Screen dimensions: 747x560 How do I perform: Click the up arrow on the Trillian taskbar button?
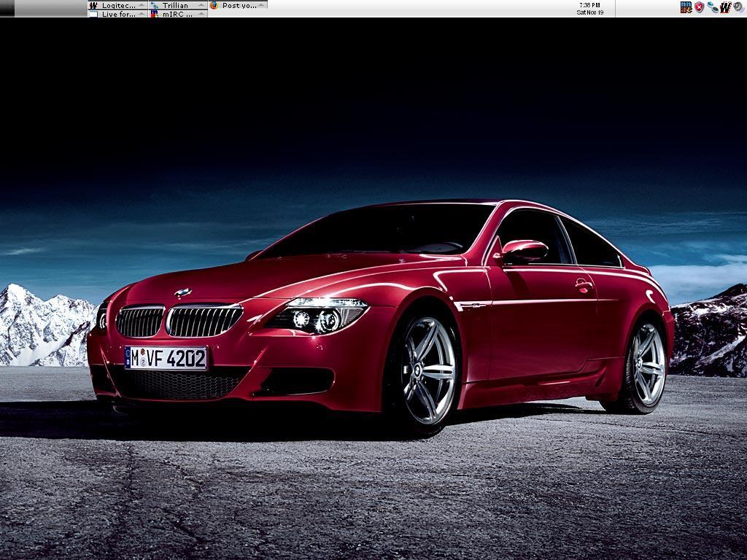[201, 5]
